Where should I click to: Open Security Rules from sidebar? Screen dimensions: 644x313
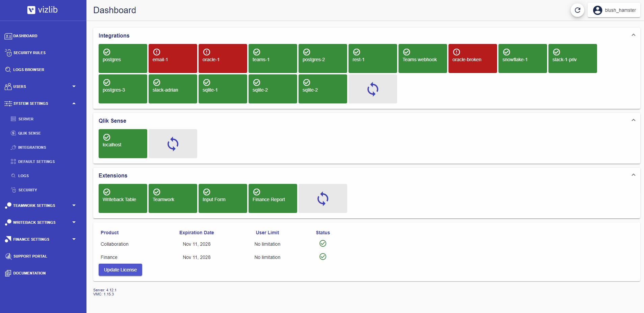click(29, 53)
